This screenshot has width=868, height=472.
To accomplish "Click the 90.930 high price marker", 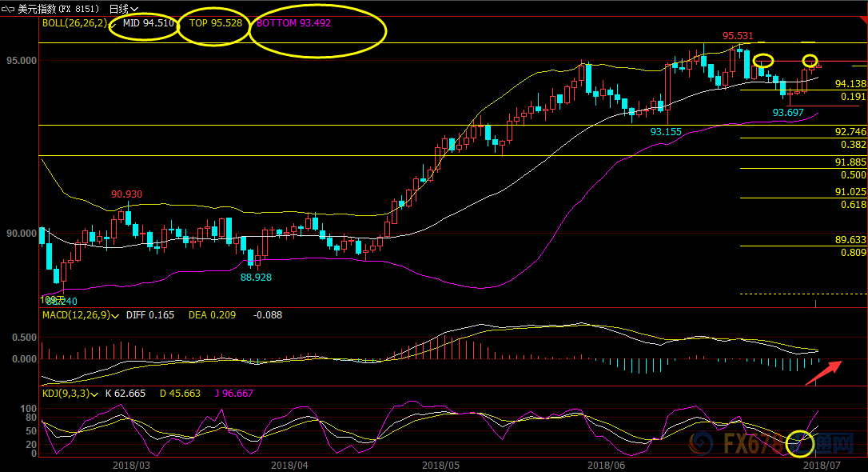I will (x=126, y=194).
